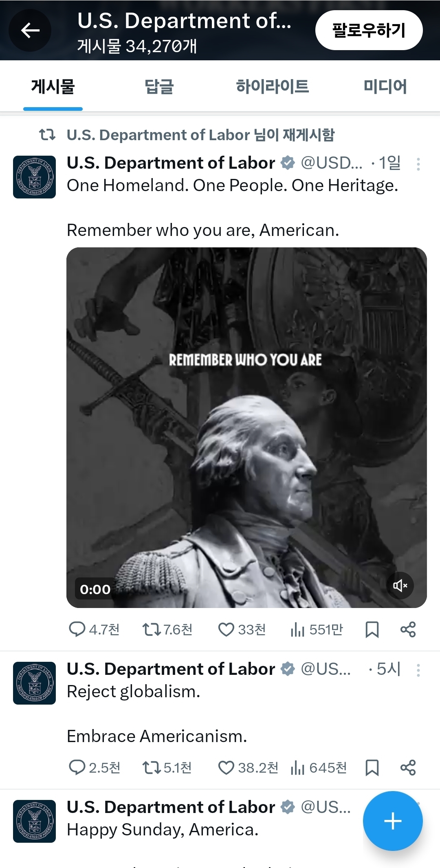Repost the 'Remember who you are' video post
Viewport: 440px width, 868px height.
pyautogui.click(x=151, y=630)
